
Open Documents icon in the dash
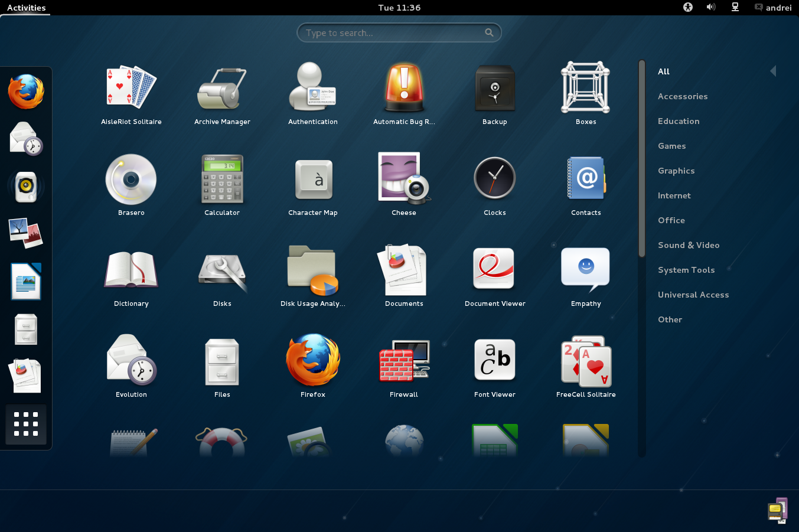(26, 376)
